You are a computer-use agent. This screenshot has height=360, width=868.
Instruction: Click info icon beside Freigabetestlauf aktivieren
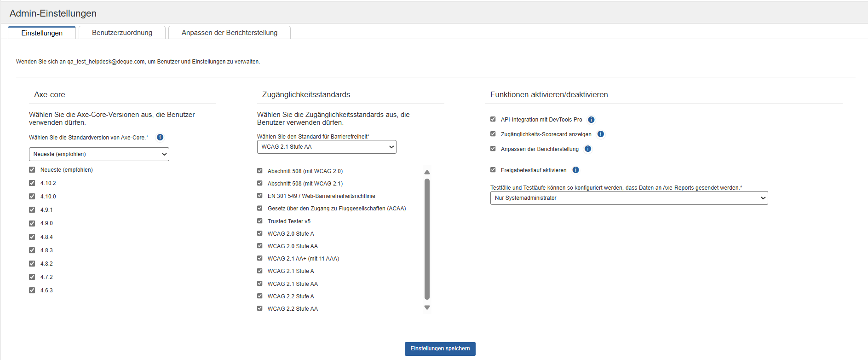(x=575, y=170)
